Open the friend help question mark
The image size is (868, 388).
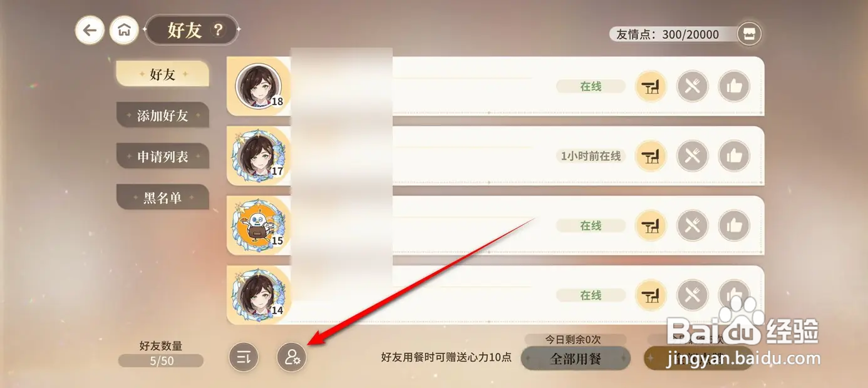point(218,30)
